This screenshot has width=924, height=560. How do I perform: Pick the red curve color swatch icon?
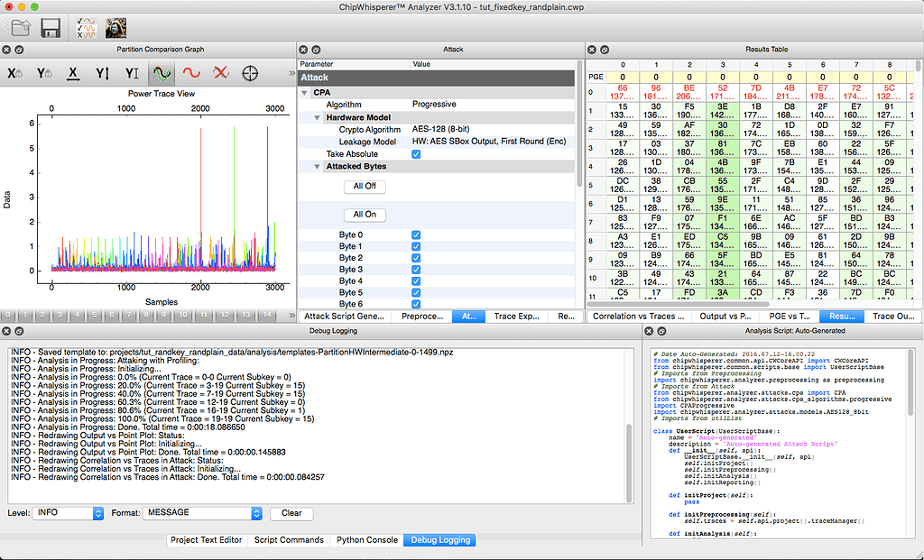190,72
